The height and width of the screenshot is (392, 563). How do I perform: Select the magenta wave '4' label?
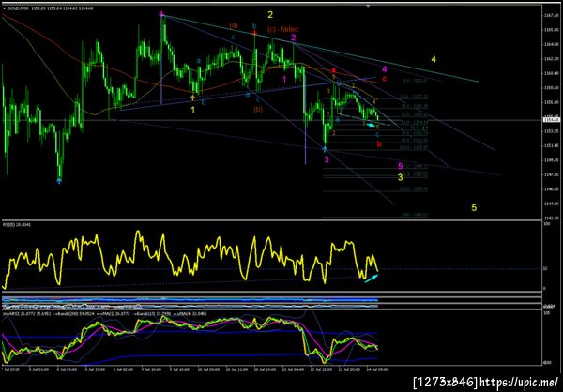coord(385,68)
